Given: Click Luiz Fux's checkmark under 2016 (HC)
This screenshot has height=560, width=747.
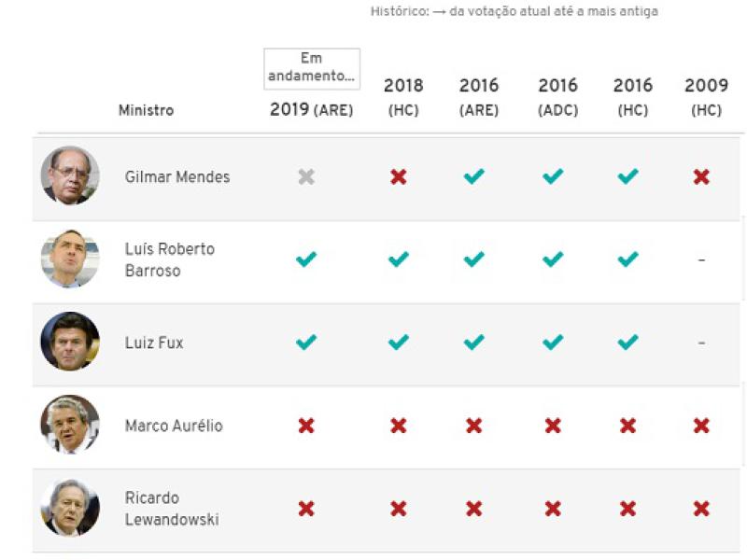Looking at the screenshot, I should click(628, 343).
